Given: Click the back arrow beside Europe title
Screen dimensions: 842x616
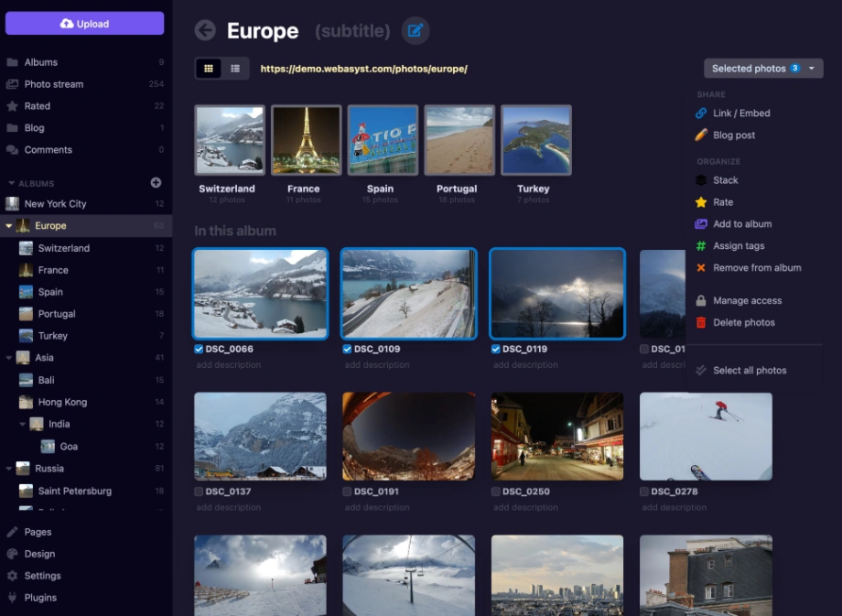Looking at the screenshot, I should [x=205, y=31].
